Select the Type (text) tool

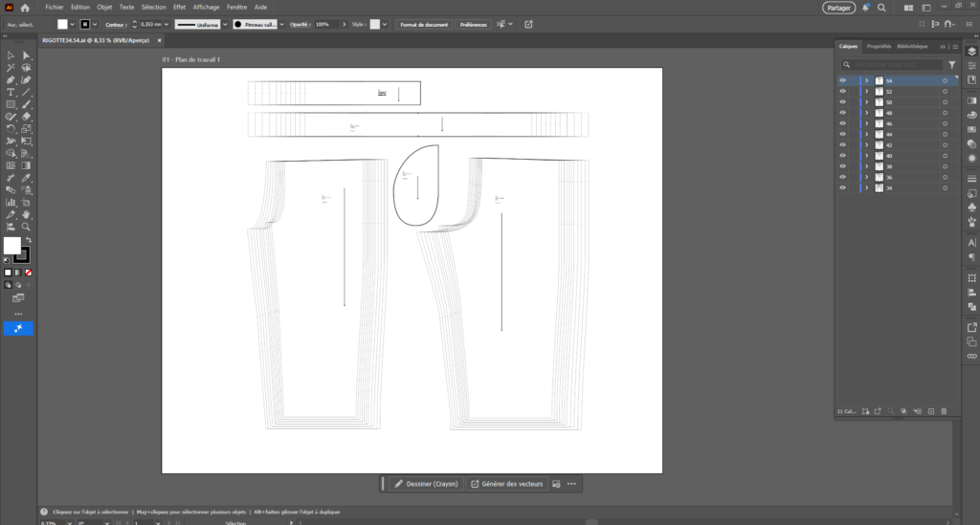pyautogui.click(x=11, y=92)
